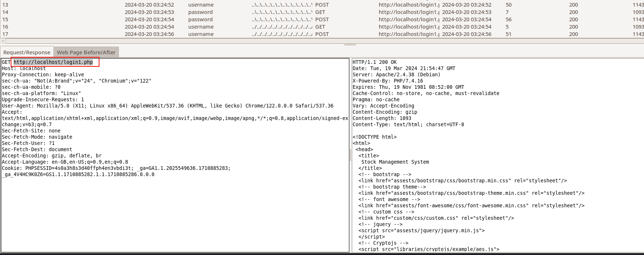Click the 'Stock Management System' title text
The height and width of the screenshot is (255, 644).
395,162
